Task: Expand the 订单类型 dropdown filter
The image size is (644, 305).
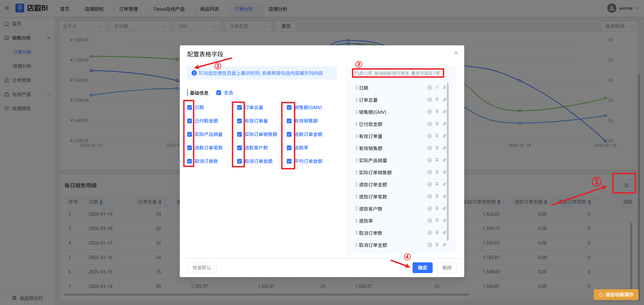Action: (x=248, y=26)
